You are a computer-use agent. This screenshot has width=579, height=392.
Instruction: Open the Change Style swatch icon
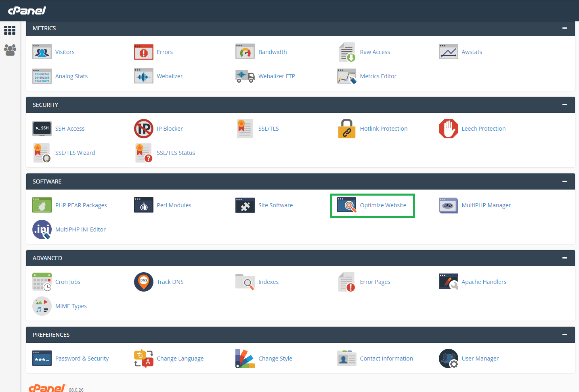tap(245, 359)
